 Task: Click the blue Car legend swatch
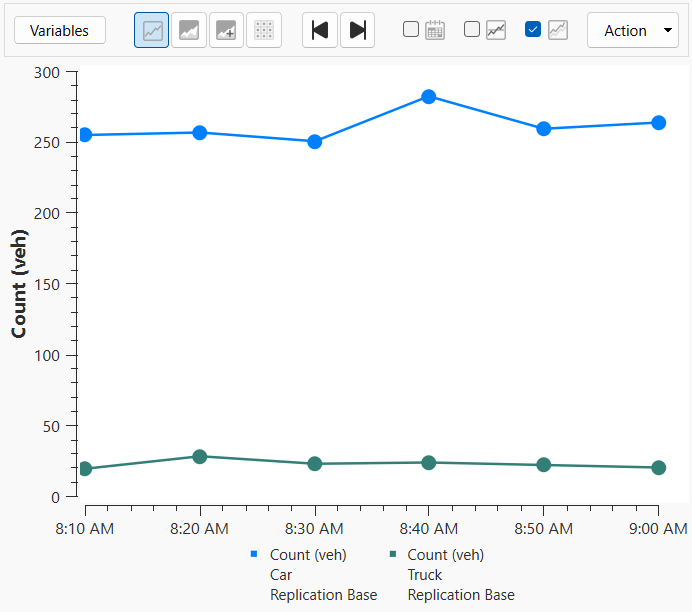coord(254,554)
